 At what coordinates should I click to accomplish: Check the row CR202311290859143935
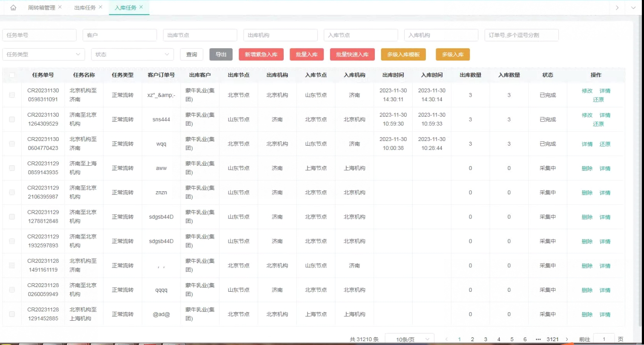click(12, 168)
